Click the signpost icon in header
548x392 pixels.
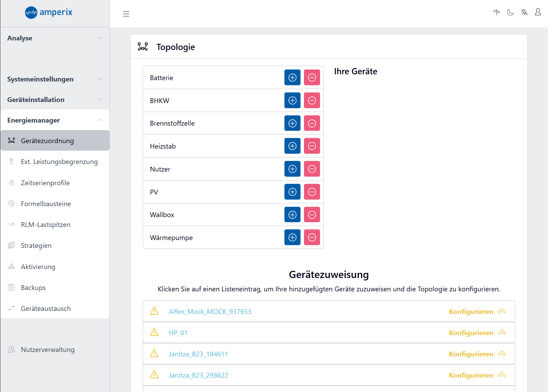pos(497,13)
